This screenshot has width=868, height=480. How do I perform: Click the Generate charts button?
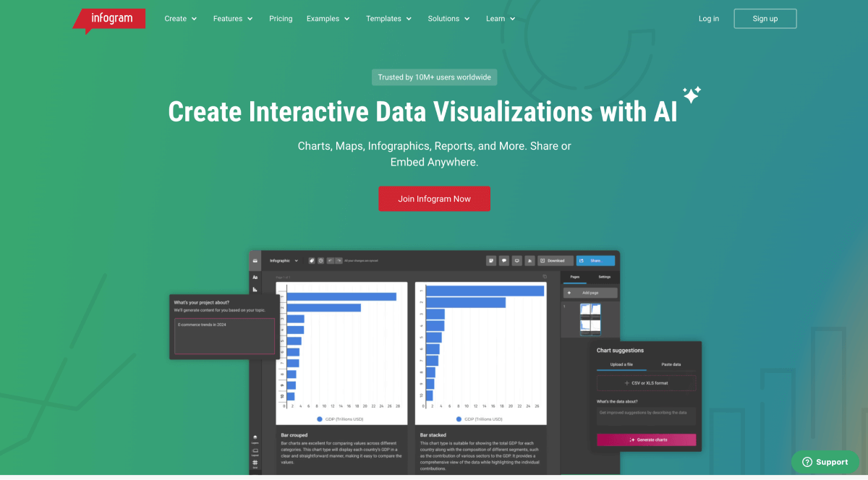click(647, 440)
